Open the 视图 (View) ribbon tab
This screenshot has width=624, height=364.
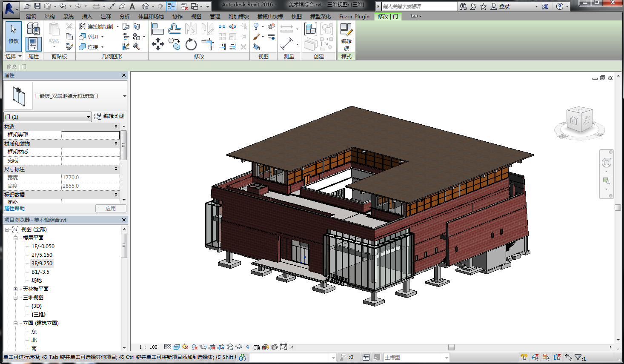[196, 17]
